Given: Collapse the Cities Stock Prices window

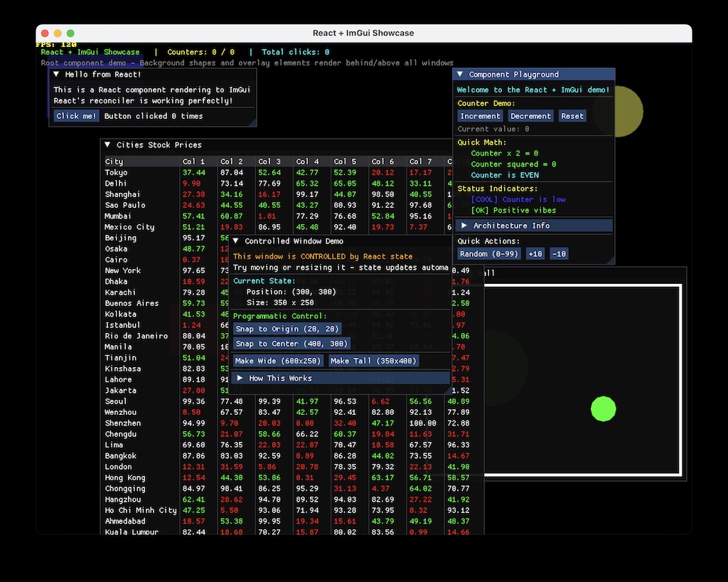Looking at the screenshot, I should (x=108, y=145).
